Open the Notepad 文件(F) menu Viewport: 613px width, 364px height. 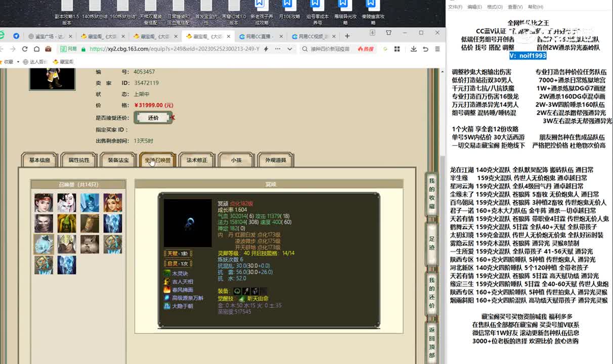click(455, 7)
